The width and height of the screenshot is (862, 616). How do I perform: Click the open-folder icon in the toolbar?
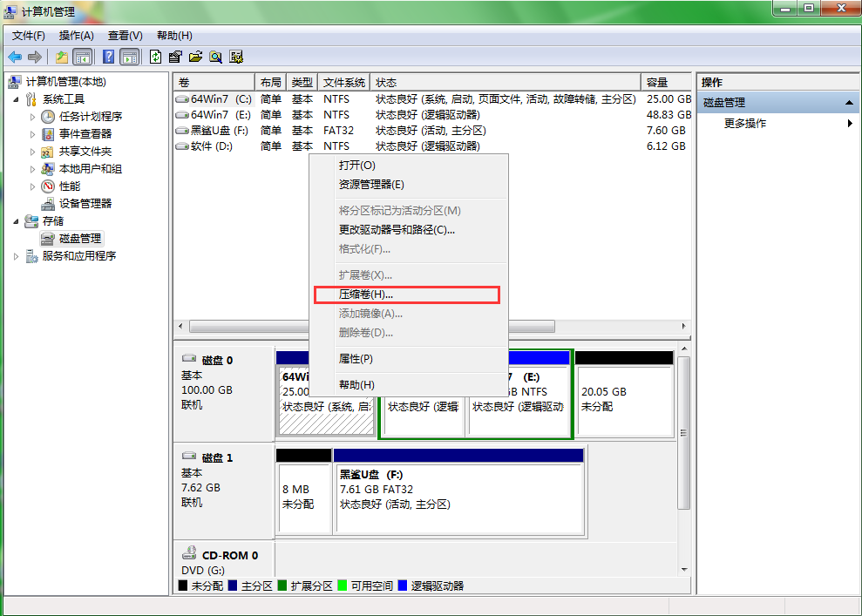click(195, 57)
